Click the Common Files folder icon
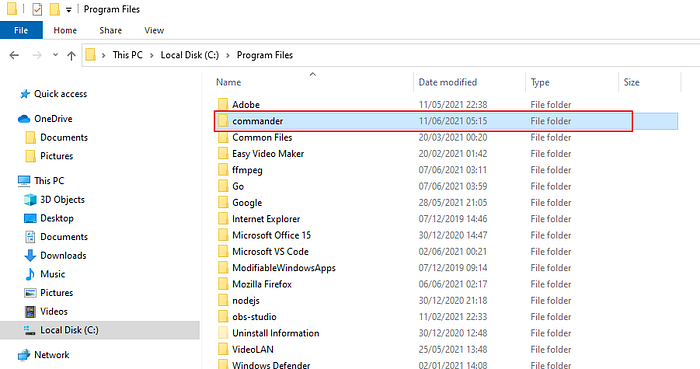700x369 pixels. [x=223, y=137]
